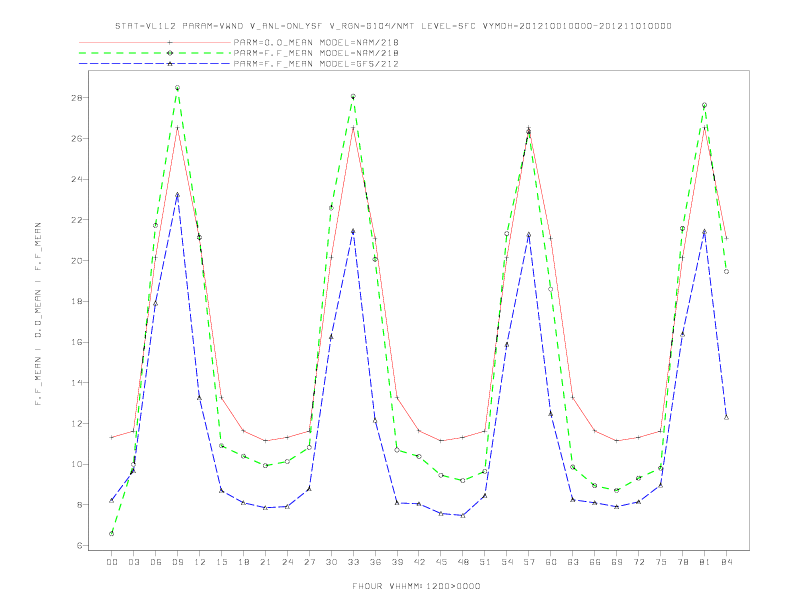This screenshot has height=612, width=792.
Task: Click the x-axis tick label 36
Action: click(375, 562)
